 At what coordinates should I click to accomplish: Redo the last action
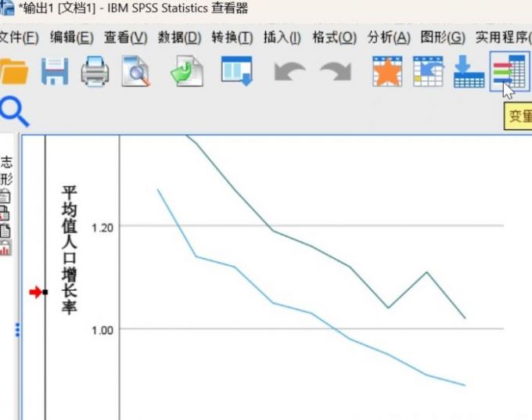point(336,70)
